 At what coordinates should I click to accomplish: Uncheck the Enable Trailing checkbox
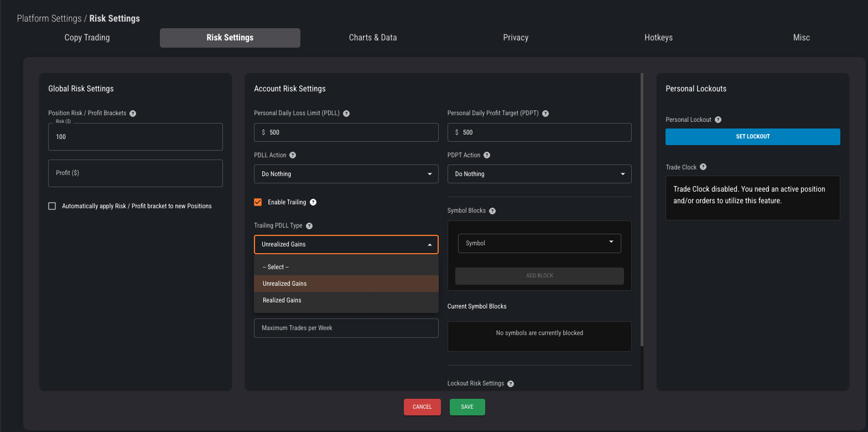pos(258,202)
